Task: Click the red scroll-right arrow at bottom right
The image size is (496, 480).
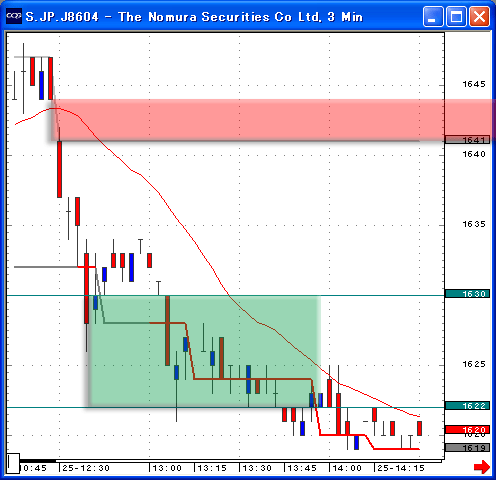Action: pyautogui.click(x=482, y=466)
